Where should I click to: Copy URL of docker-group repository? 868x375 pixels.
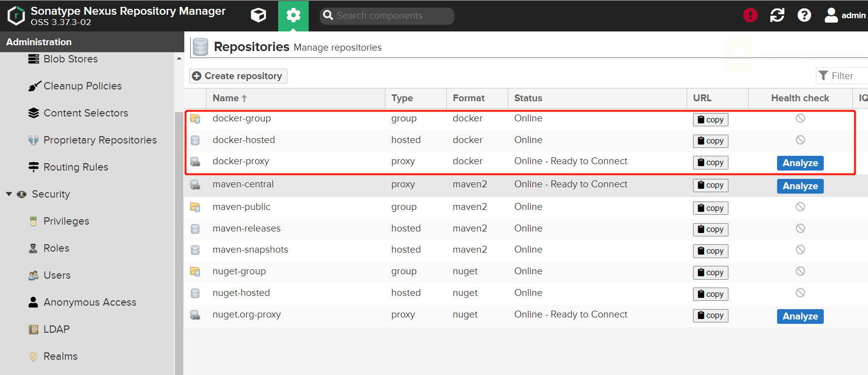pyautogui.click(x=711, y=119)
